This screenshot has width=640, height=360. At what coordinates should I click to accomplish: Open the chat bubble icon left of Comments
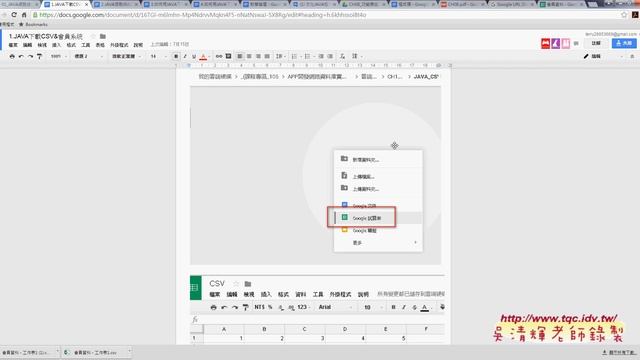click(x=576, y=43)
